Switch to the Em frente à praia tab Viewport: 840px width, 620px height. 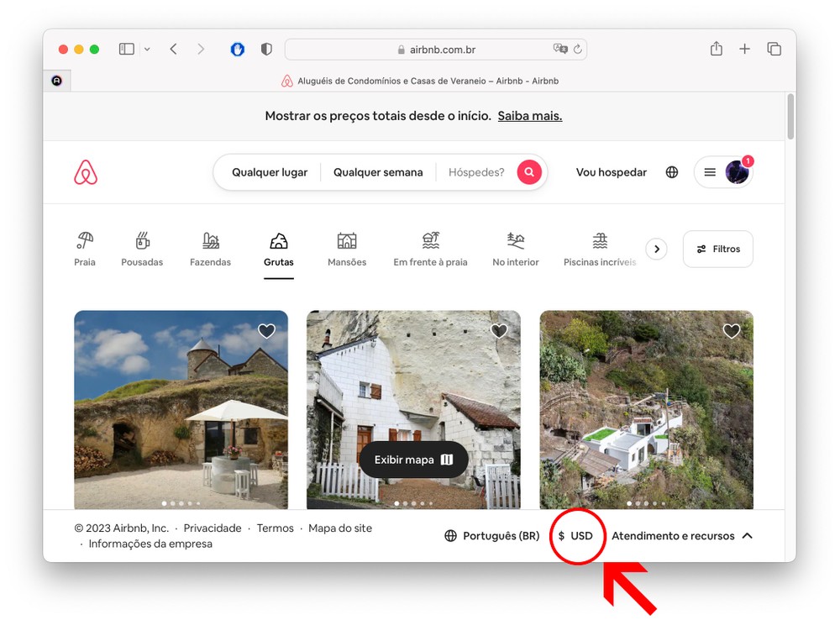pyautogui.click(x=430, y=250)
